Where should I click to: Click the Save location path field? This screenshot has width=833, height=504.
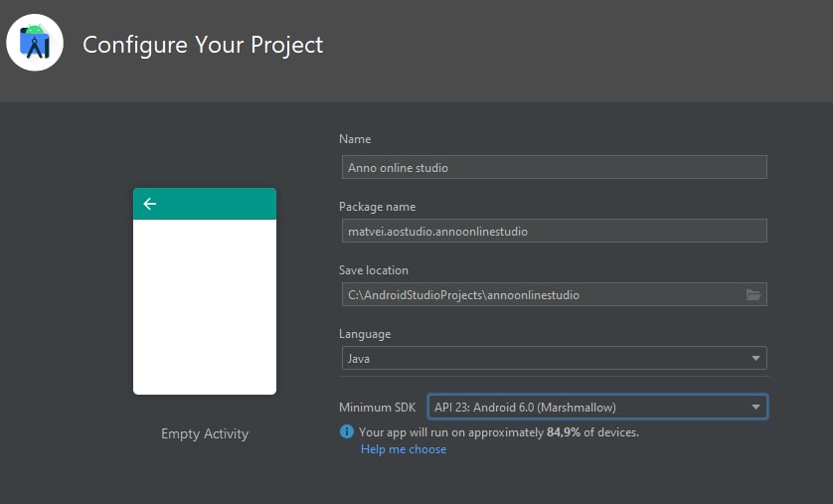(554, 295)
